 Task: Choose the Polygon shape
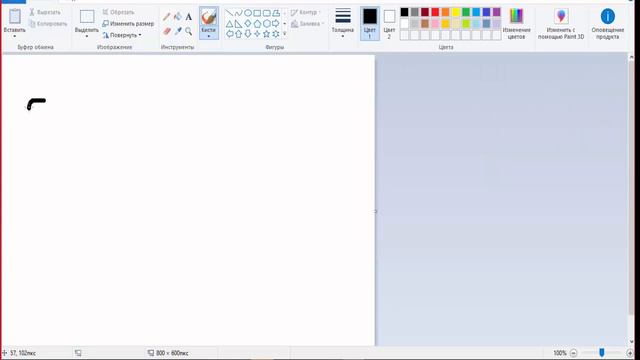pyautogui.click(x=276, y=13)
